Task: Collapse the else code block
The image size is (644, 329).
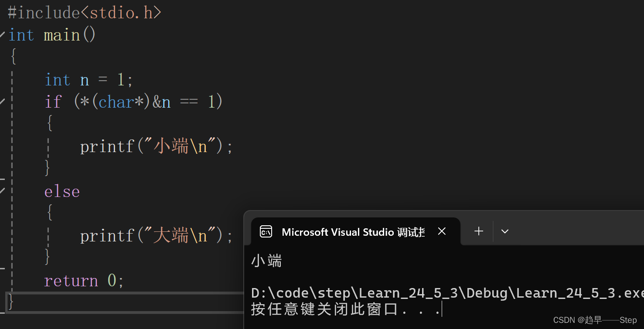Action: 3,190
